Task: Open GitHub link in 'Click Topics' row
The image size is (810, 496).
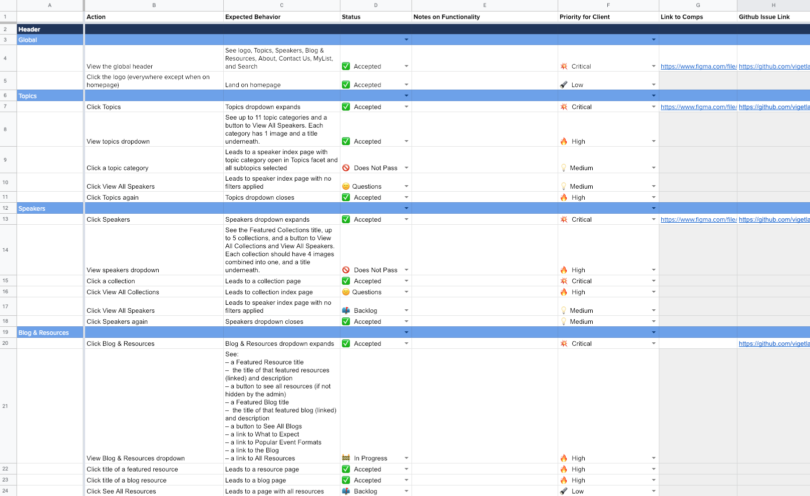Action: point(774,107)
